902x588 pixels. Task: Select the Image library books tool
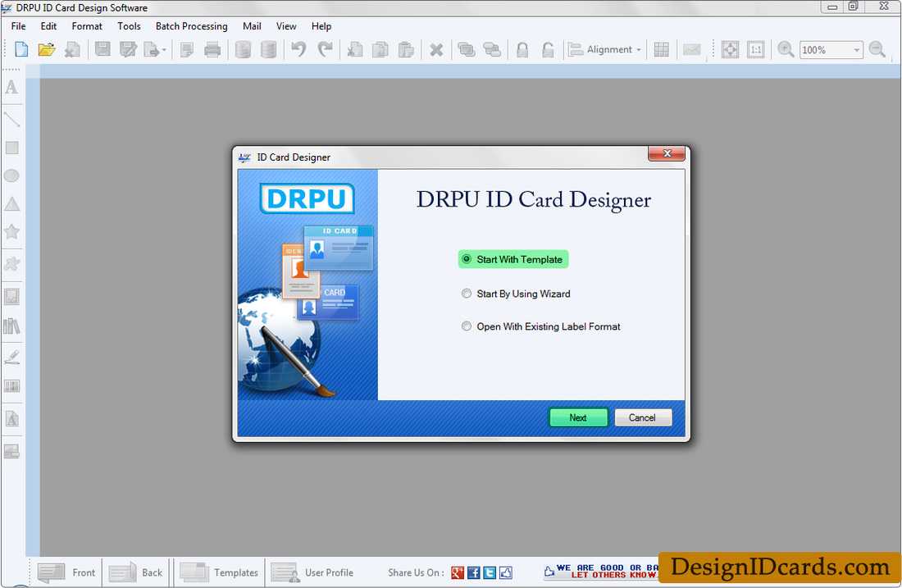tap(11, 326)
